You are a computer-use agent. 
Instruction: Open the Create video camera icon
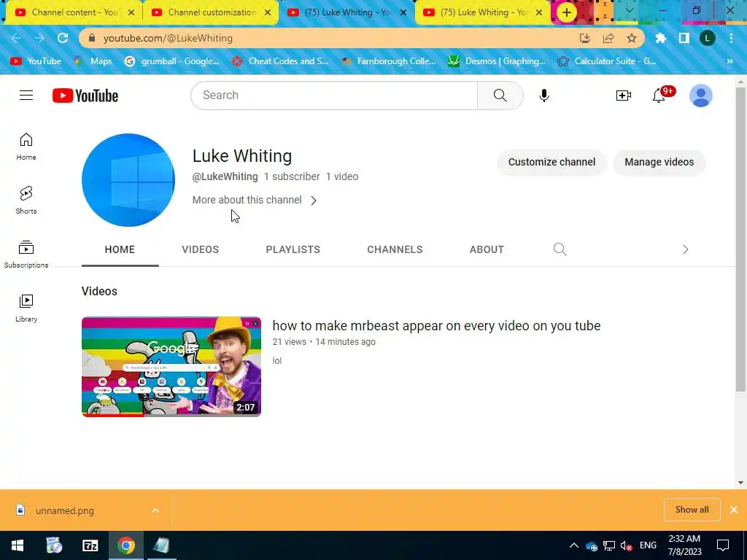[x=623, y=96]
